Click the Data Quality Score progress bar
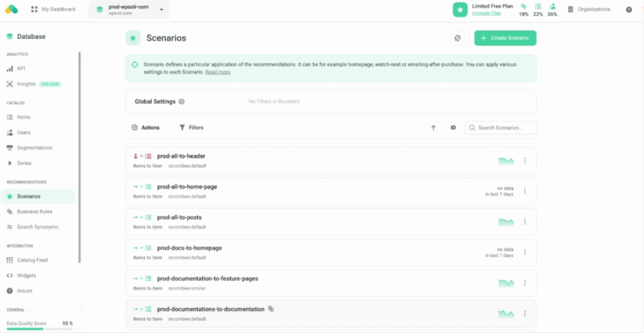Viewport: 644px width, 333px height. [x=40, y=329]
